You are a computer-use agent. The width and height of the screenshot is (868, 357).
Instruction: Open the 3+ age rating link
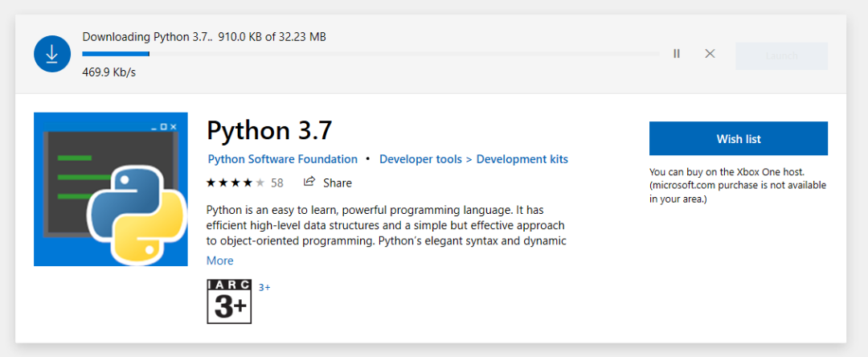pos(264,287)
